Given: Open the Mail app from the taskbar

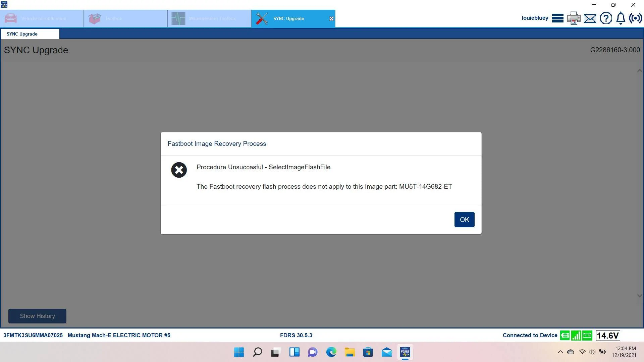Looking at the screenshot, I should pyautogui.click(x=386, y=352).
